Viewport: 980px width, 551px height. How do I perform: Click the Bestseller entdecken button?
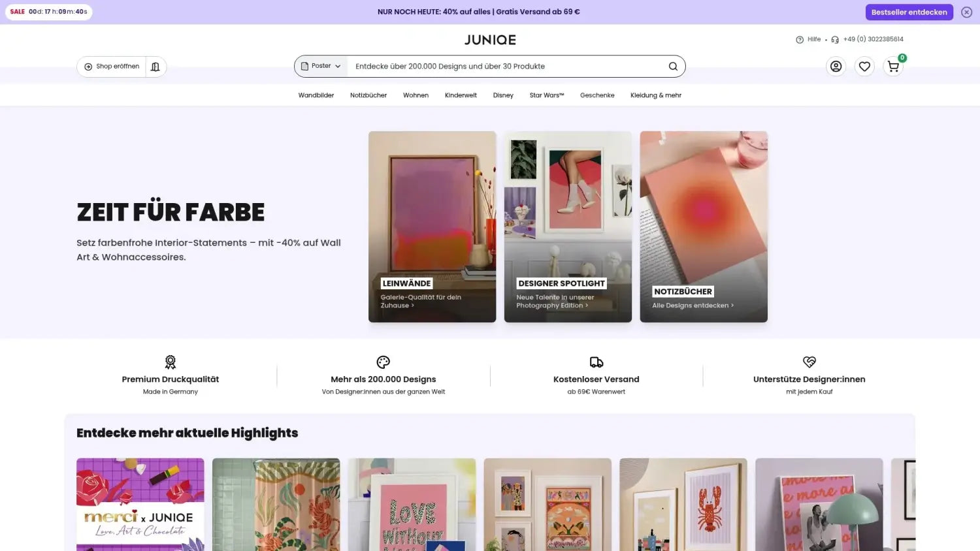[909, 12]
